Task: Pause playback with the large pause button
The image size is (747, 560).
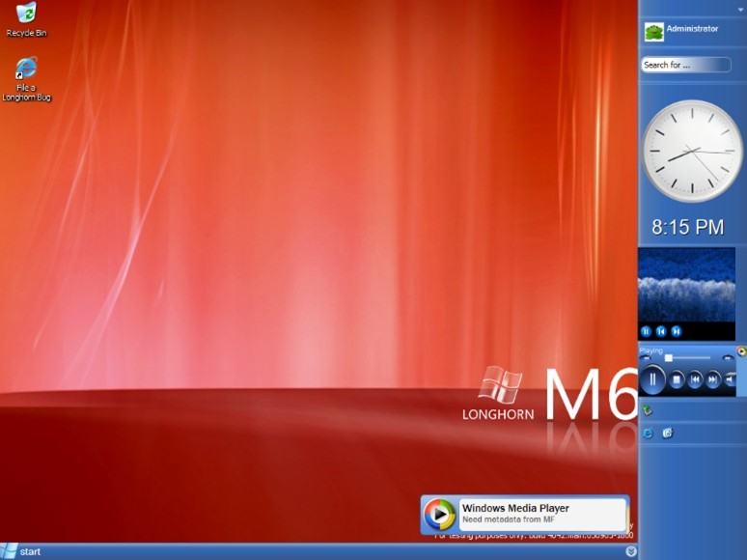Action: coord(652,379)
